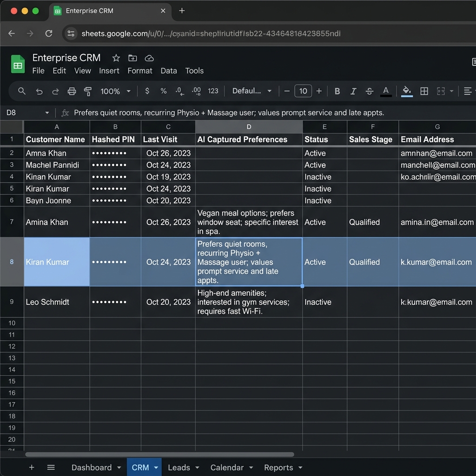
Task: Open the Borders icon
Action: point(424,91)
